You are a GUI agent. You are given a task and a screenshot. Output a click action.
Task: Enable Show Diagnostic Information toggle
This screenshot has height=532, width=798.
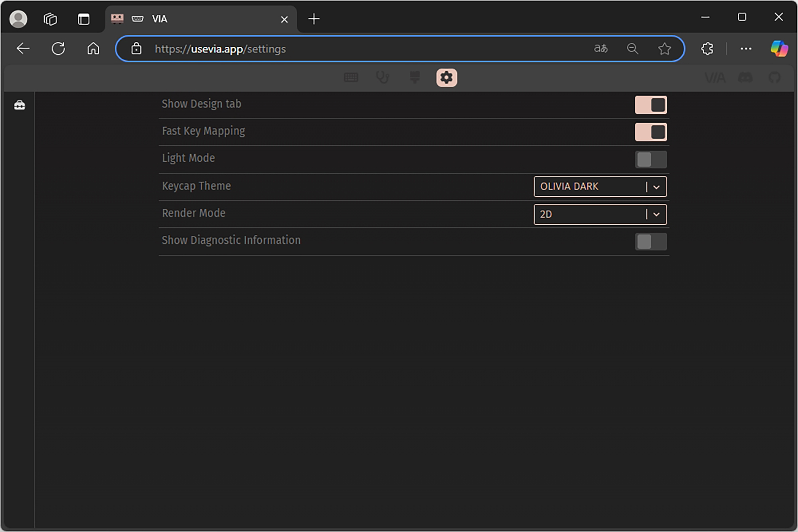651,242
